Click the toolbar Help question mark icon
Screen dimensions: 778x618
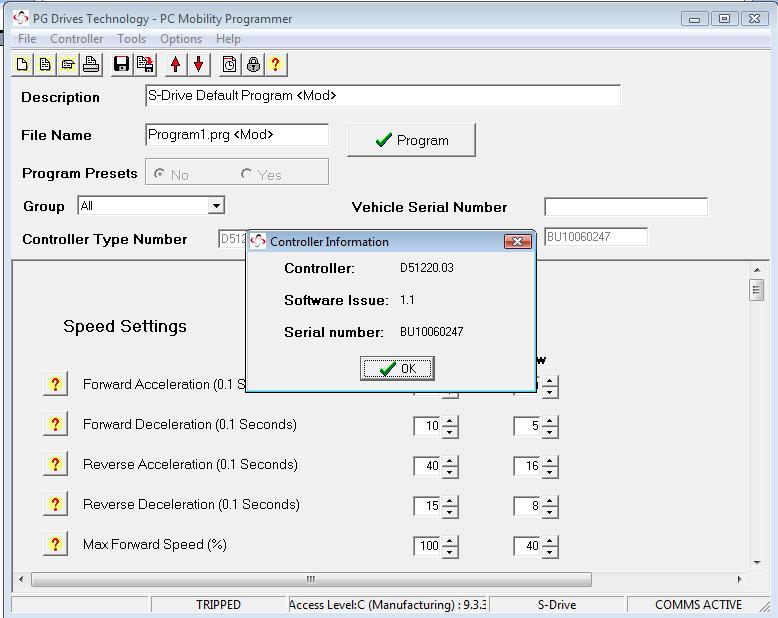[x=276, y=64]
